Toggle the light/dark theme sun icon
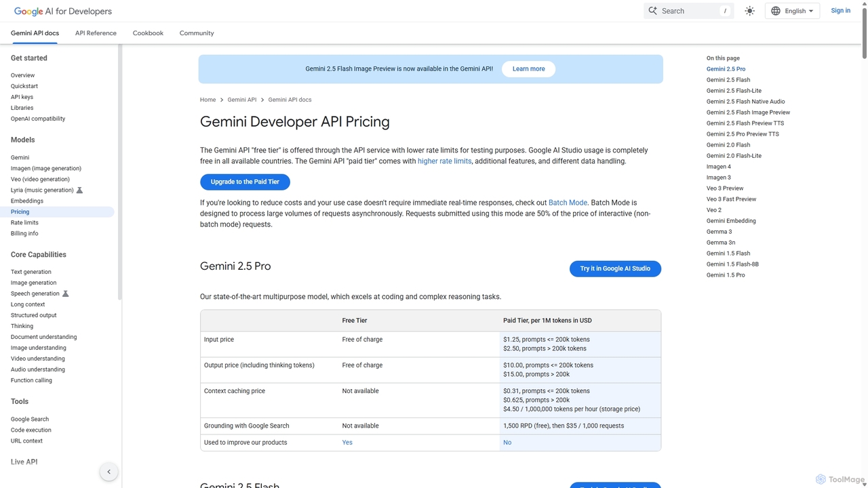868x488 pixels. click(x=749, y=11)
